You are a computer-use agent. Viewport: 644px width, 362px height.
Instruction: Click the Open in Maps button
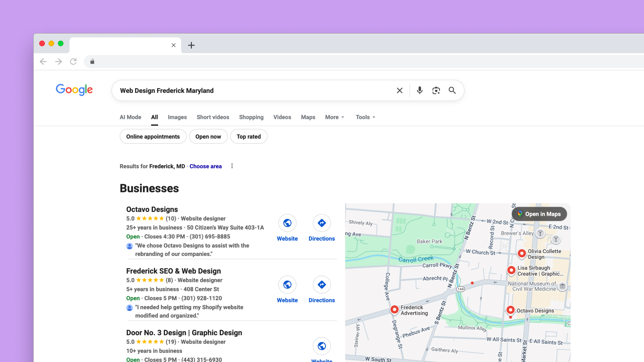[x=539, y=214]
